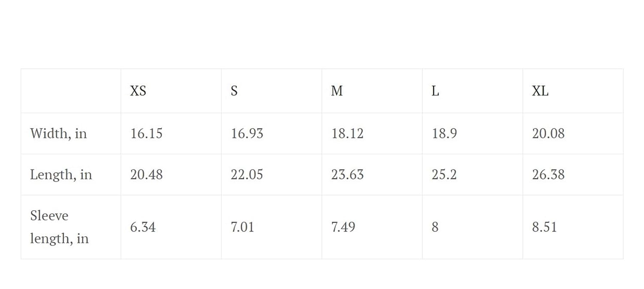
Task: Click the XL width value 20.08
Action: [x=548, y=133]
